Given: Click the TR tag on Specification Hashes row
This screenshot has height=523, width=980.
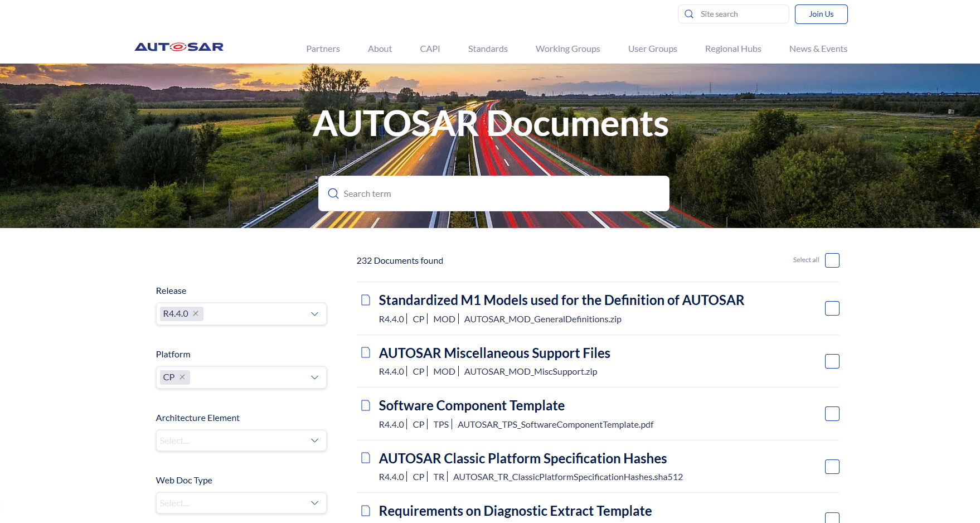Looking at the screenshot, I should coord(439,477).
